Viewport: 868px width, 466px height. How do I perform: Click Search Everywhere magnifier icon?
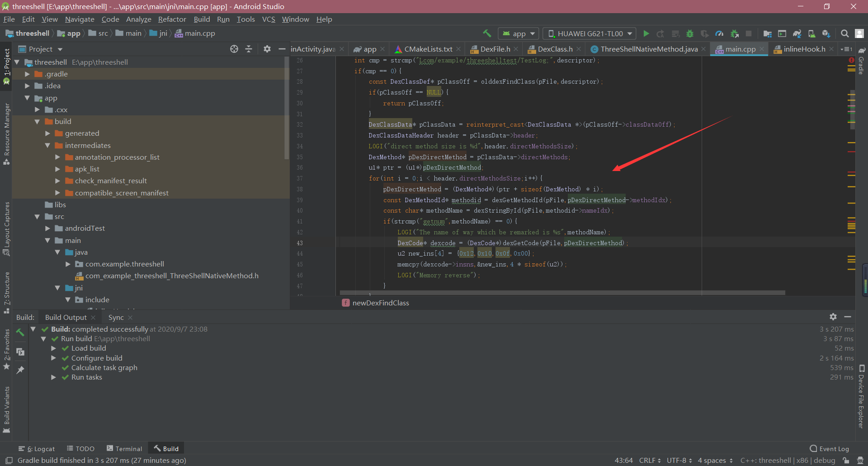(844, 33)
